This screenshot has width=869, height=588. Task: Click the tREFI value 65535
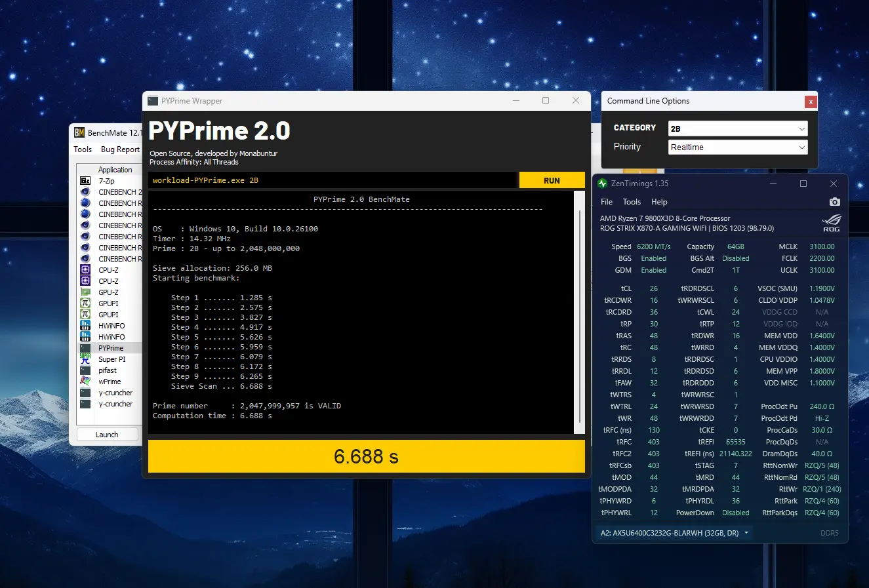pyautogui.click(x=736, y=442)
